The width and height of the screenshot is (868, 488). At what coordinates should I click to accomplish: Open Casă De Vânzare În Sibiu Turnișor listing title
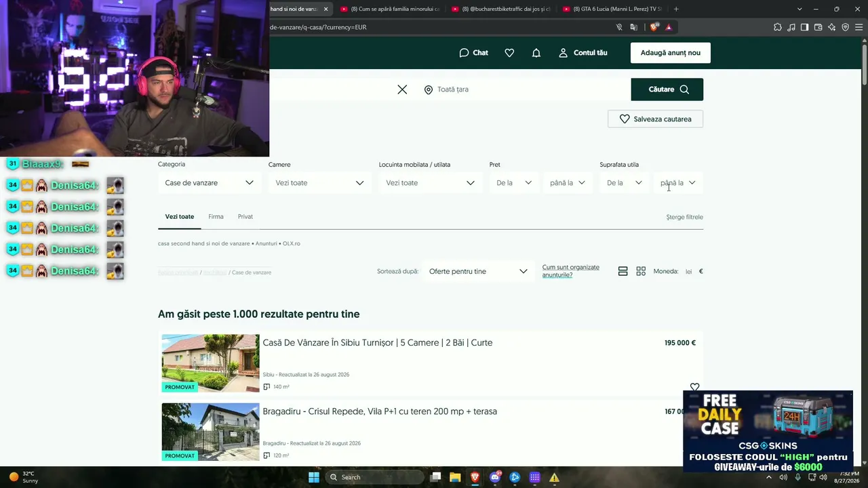pos(378,343)
